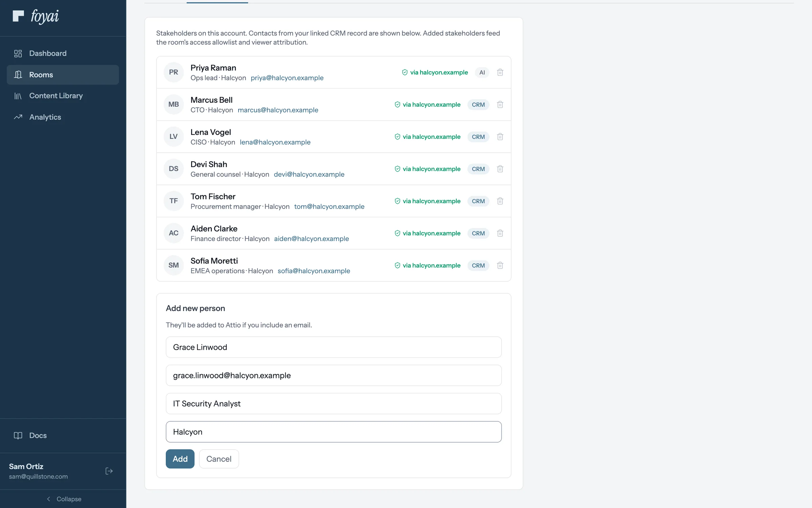The height and width of the screenshot is (508, 812).
Task: Add the new person
Action: coord(180,459)
